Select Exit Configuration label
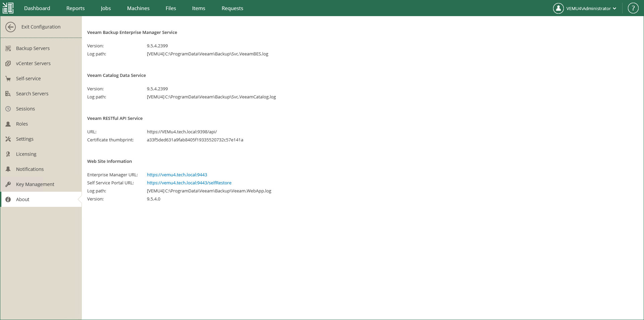Screen dimensions: 644x320 (x=41, y=27)
